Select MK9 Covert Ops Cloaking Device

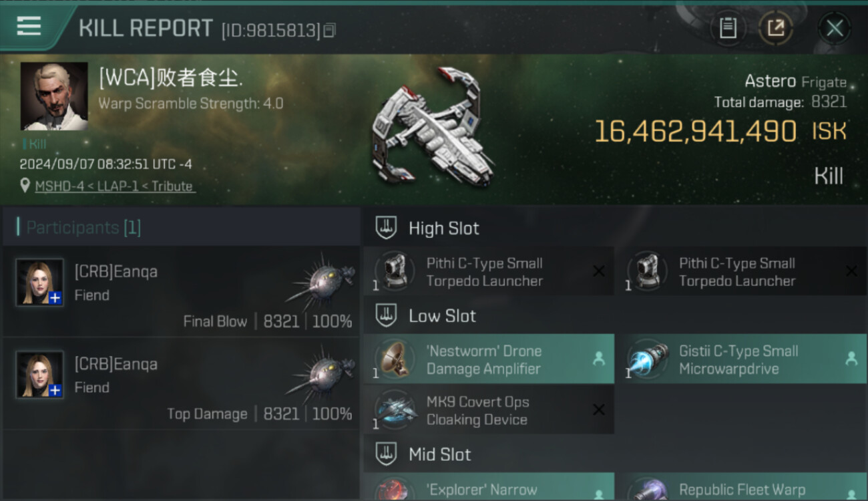coord(489,410)
